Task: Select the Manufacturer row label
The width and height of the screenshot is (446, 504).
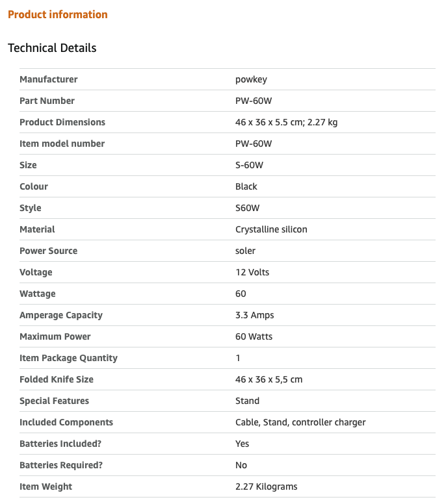Action: (49, 79)
